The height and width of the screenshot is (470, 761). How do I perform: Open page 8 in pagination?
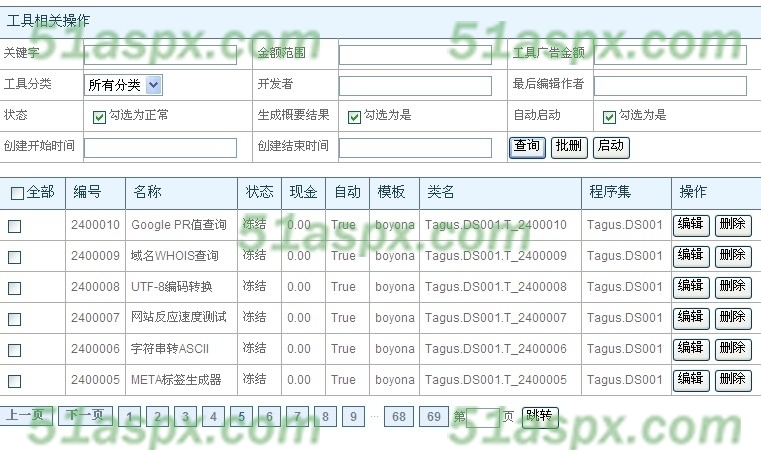click(325, 417)
